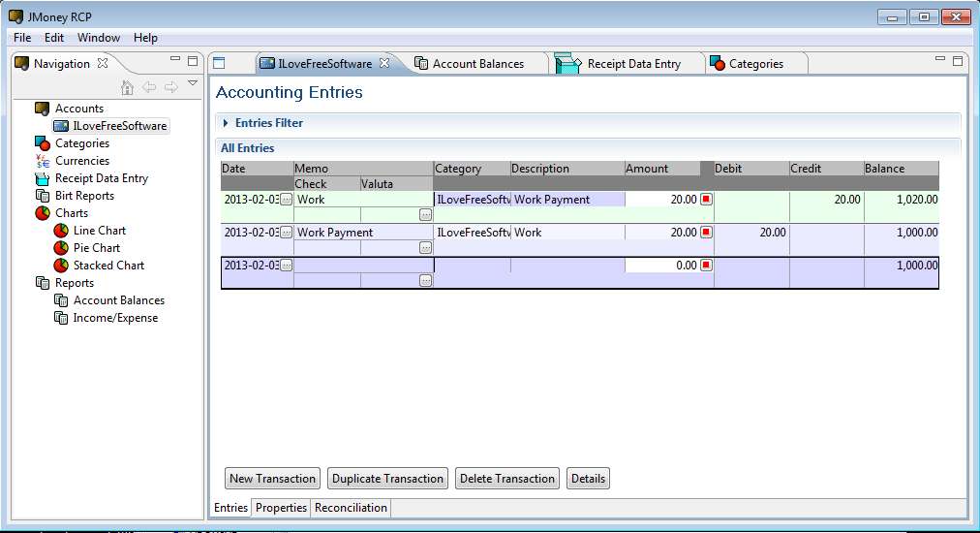Click the Delete Transaction button
The width and height of the screenshot is (980, 533).
point(507,479)
